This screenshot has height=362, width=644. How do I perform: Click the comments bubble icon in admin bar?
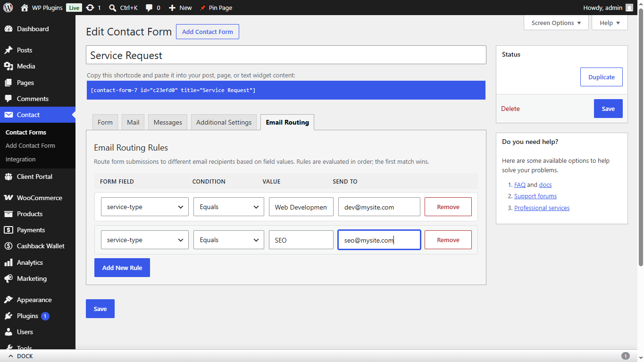point(149,8)
